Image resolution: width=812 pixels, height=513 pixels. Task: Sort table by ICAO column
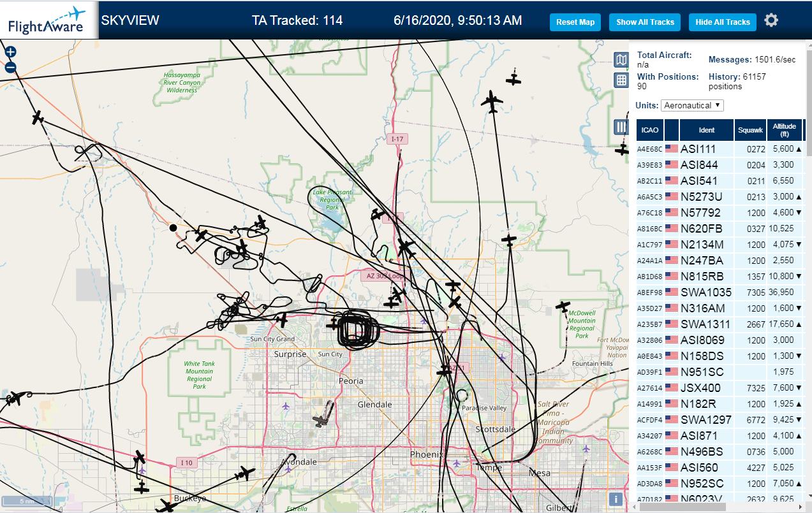point(650,130)
